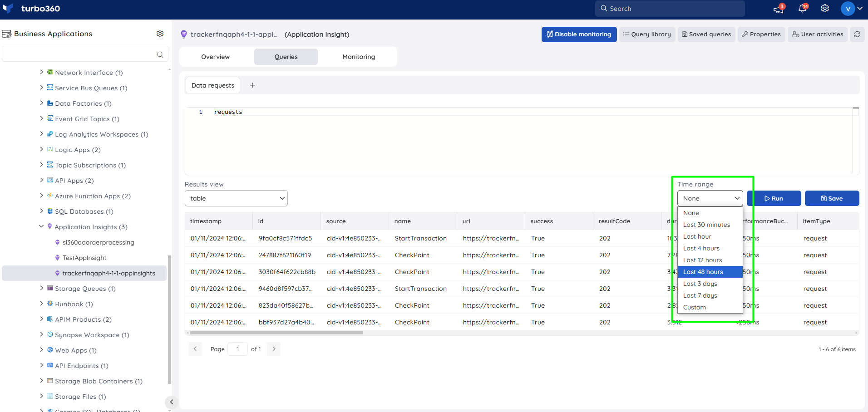868x412 pixels.
Task: Select the Data requests query tab
Action: (213, 85)
